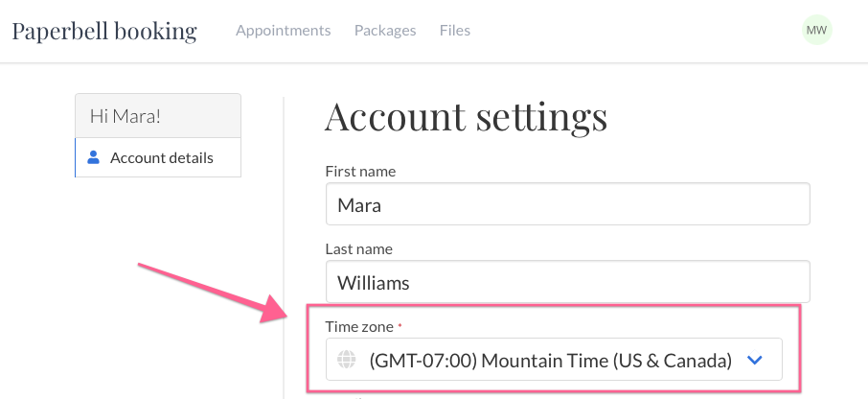Image resolution: width=868 pixels, height=399 pixels.
Task: Click the Account settings page heading
Action: (467, 116)
